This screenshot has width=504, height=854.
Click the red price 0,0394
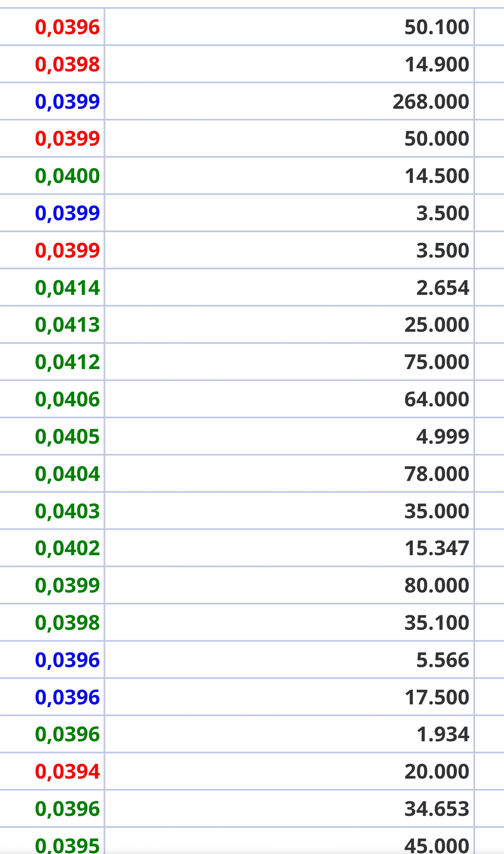tap(67, 771)
